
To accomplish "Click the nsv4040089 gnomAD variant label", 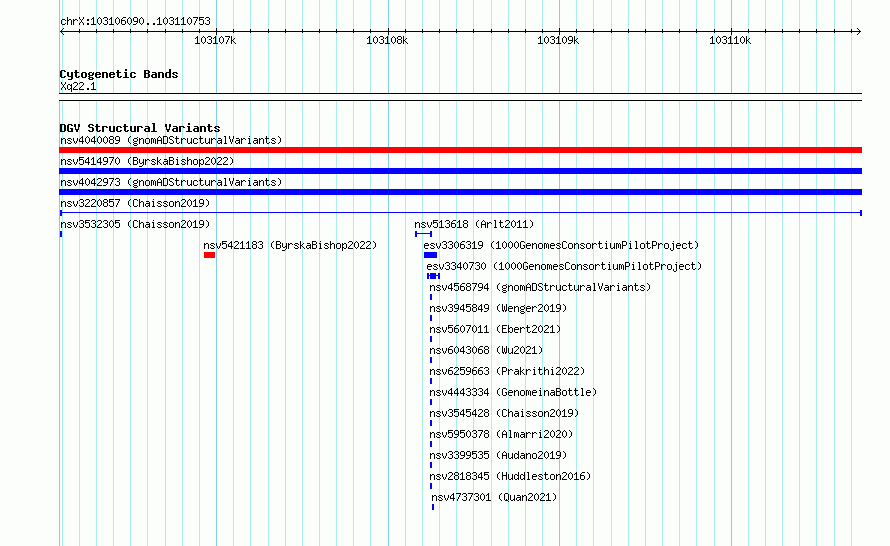I will pyautogui.click(x=171, y=140).
